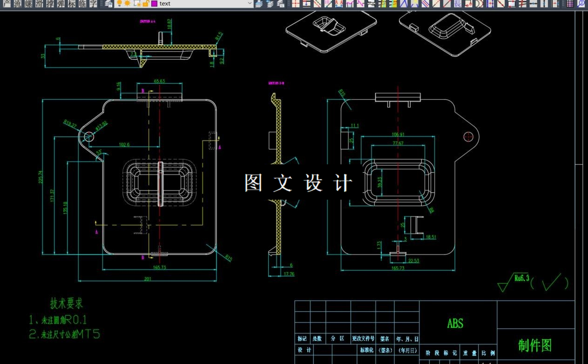588x364 pixels.
Task: Select the 设计 cell in title block
Action: pos(304,350)
